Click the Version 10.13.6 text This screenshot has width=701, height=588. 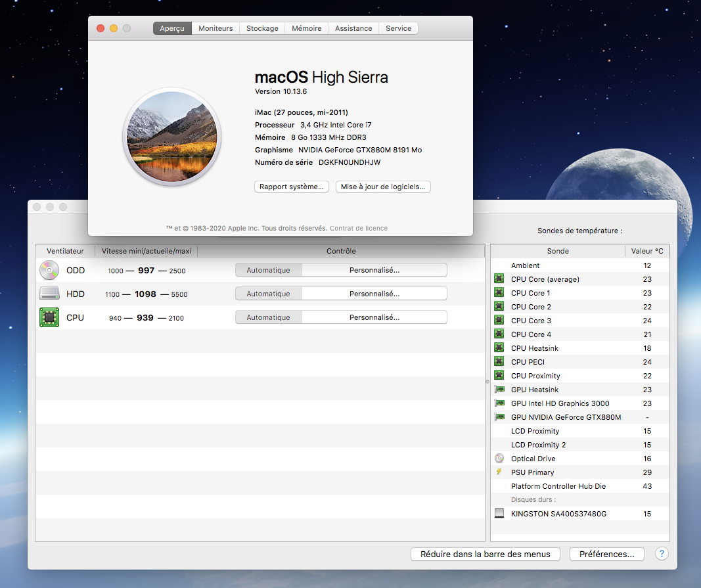[281, 91]
